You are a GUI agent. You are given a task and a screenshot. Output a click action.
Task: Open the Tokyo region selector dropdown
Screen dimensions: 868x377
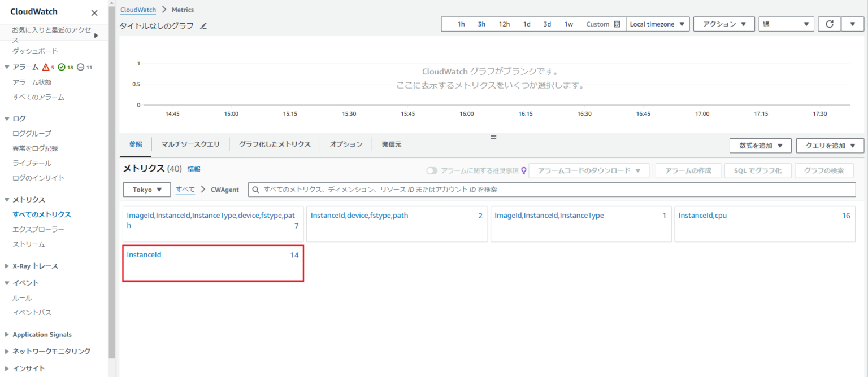coord(146,190)
